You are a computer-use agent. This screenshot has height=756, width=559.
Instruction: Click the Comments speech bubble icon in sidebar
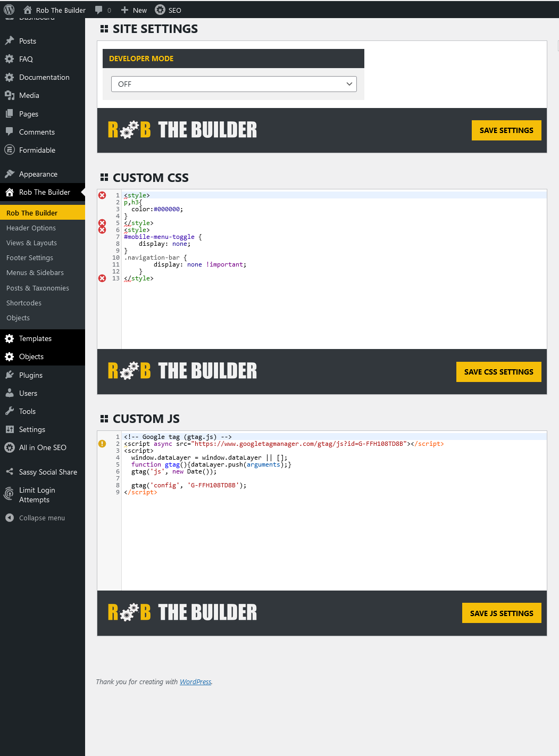(10, 132)
